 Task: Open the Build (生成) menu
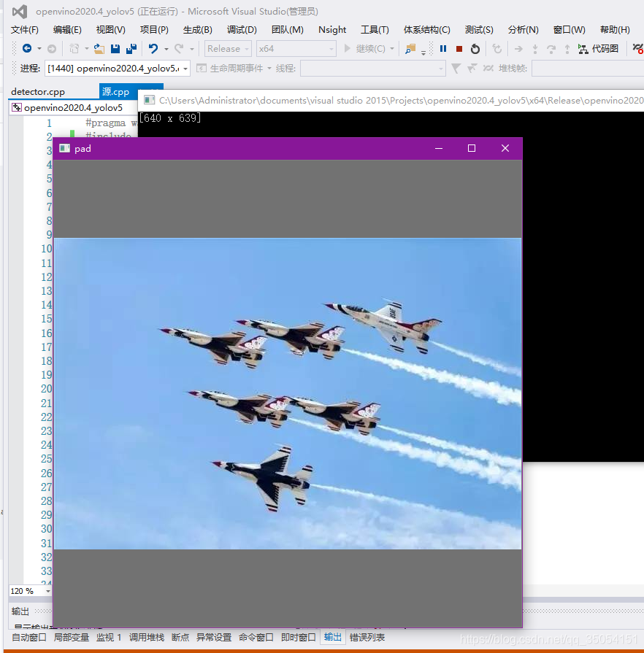click(x=198, y=30)
